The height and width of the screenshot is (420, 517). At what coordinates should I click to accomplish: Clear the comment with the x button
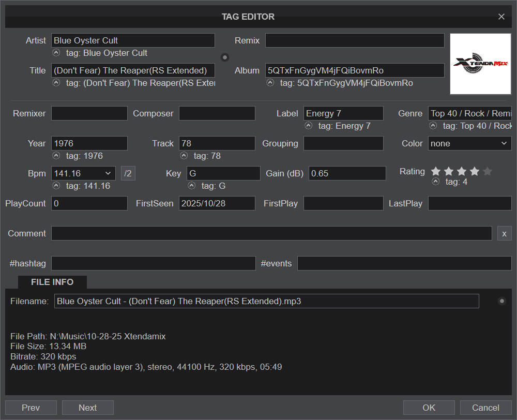(x=504, y=233)
